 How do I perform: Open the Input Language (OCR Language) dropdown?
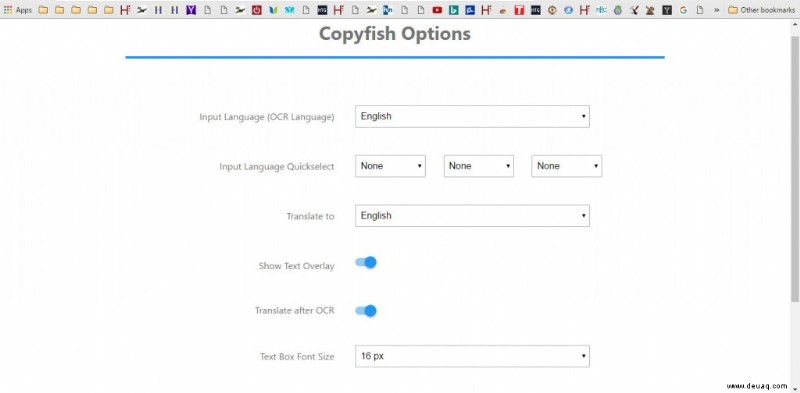click(472, 116)
